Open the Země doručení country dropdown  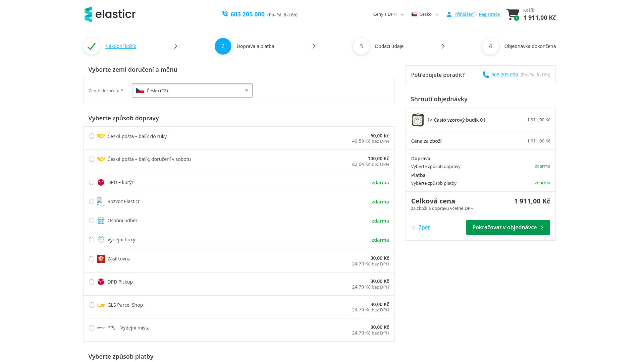[x=192, y=90]
